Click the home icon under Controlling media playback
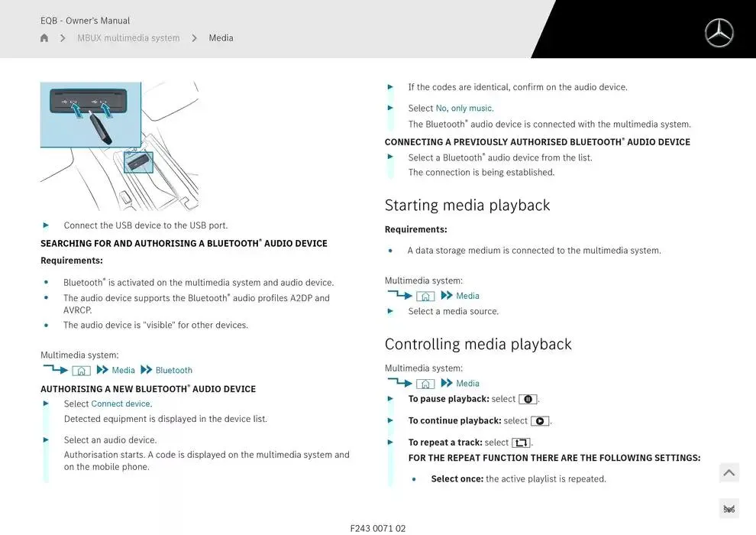 425,384
